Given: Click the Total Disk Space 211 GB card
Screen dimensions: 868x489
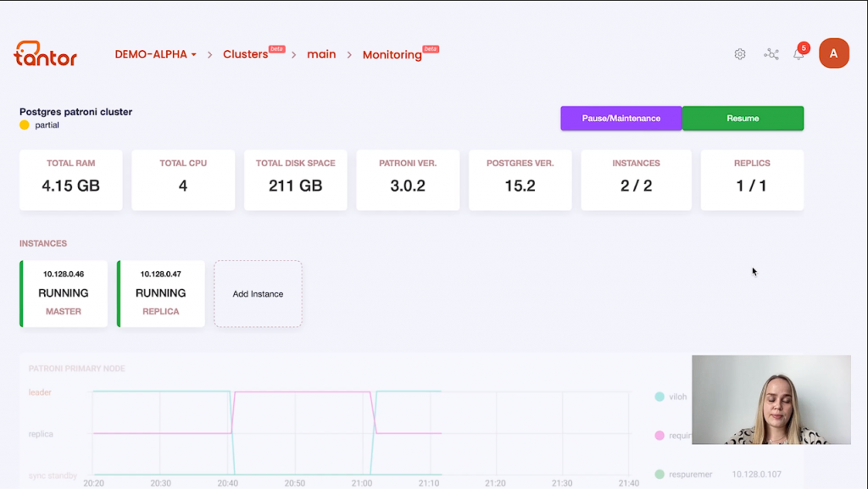Looking at the screenshot, I should click(x=296, y=180).
